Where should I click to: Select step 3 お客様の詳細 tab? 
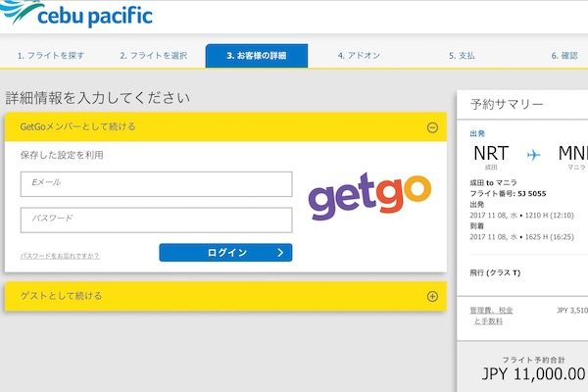(x=257, y=56)
